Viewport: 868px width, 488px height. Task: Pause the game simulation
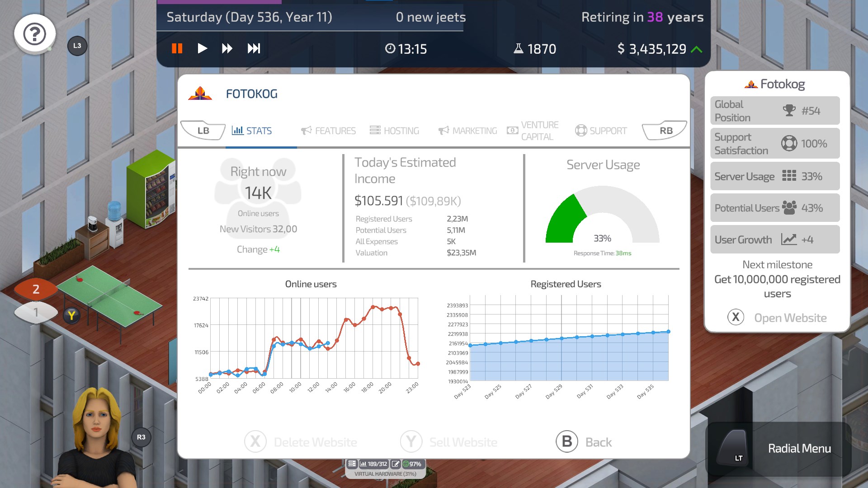tap(177, 48)
